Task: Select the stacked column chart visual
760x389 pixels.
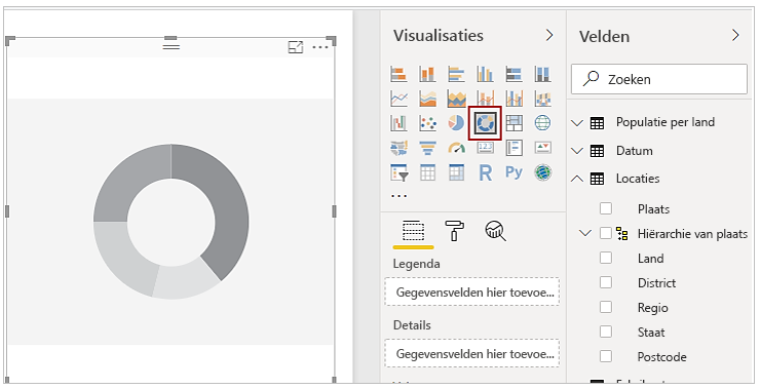Action: pos(428,74)
